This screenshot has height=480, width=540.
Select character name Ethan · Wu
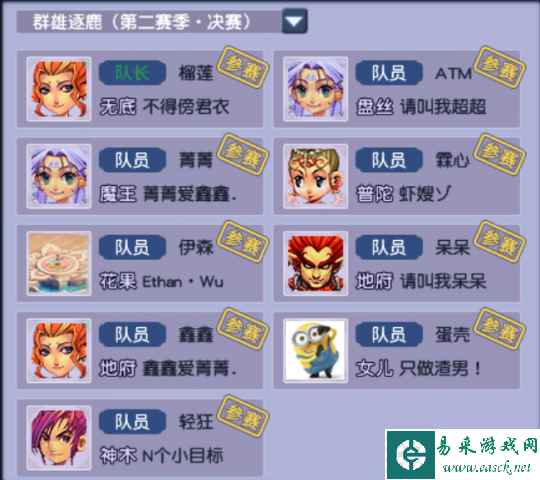(183, 282)
